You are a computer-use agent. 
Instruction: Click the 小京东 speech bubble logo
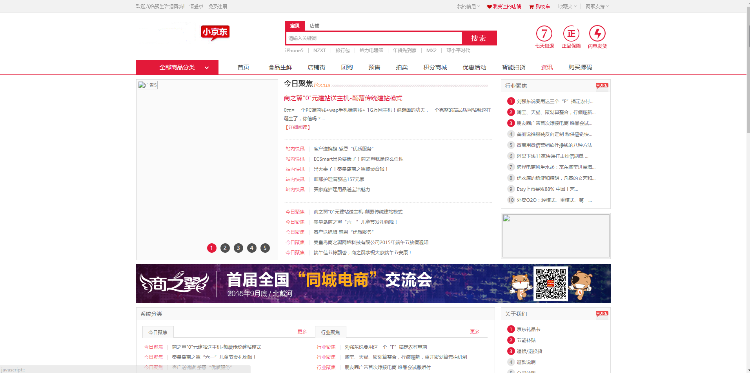point(215,33)
